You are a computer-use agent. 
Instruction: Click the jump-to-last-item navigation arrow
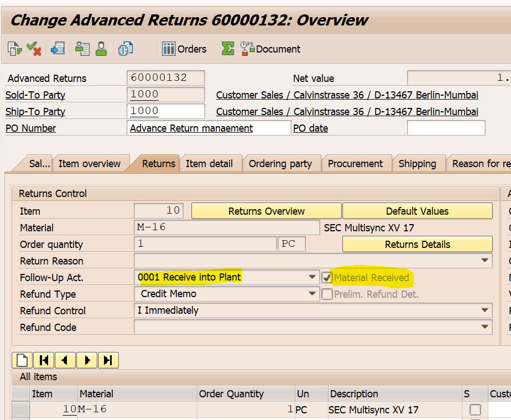coord(108,360)
